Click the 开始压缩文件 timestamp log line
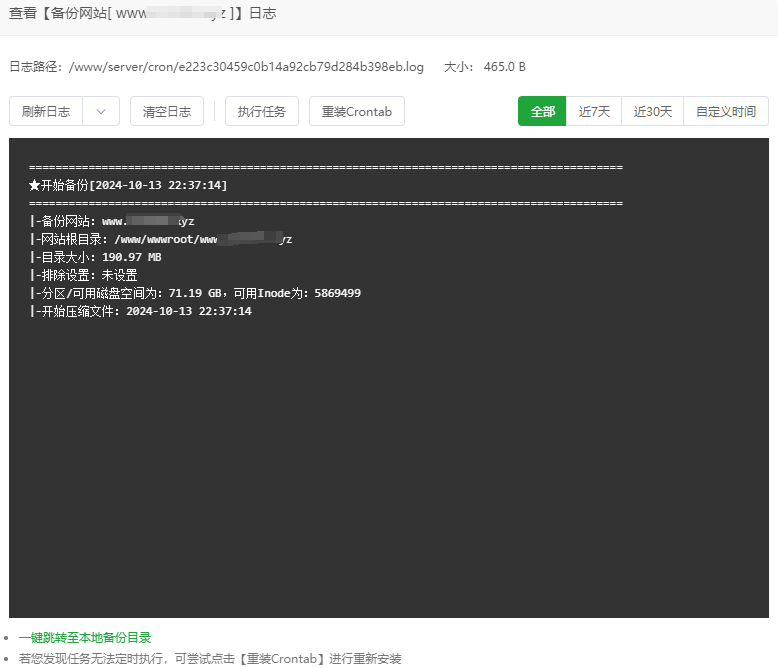This screenshot has height=668, width=778. coord(140,311)
